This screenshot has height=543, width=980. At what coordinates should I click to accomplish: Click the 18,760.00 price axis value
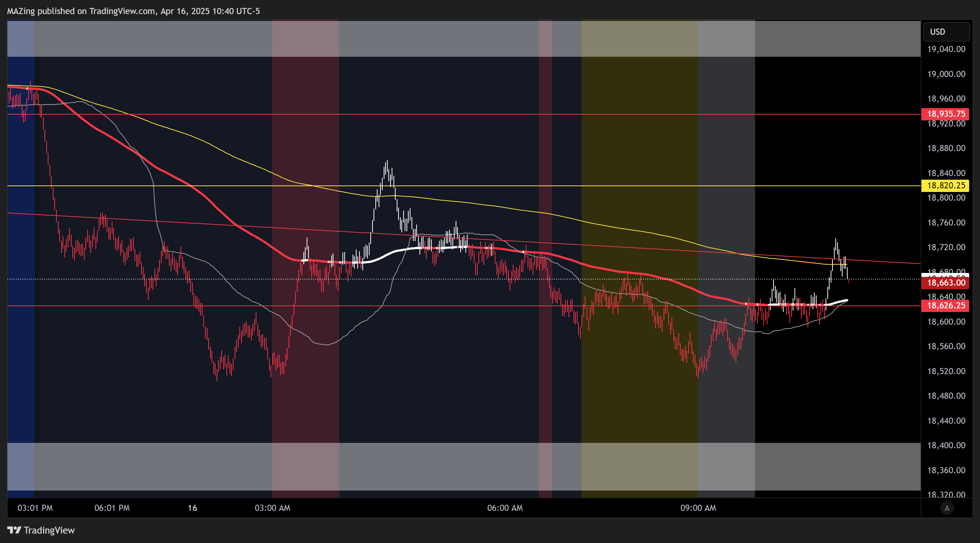tap(946, 222)
